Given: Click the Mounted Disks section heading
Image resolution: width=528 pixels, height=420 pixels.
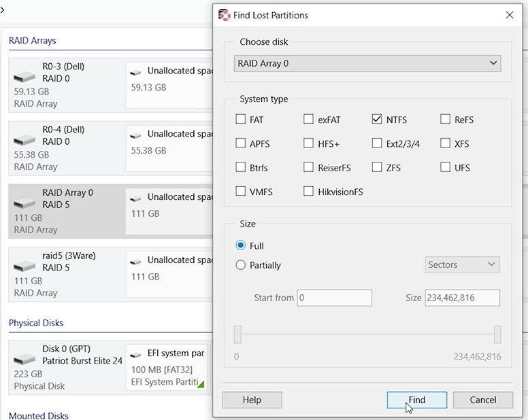Looking at the screenshot, I should tap(38, 416).
